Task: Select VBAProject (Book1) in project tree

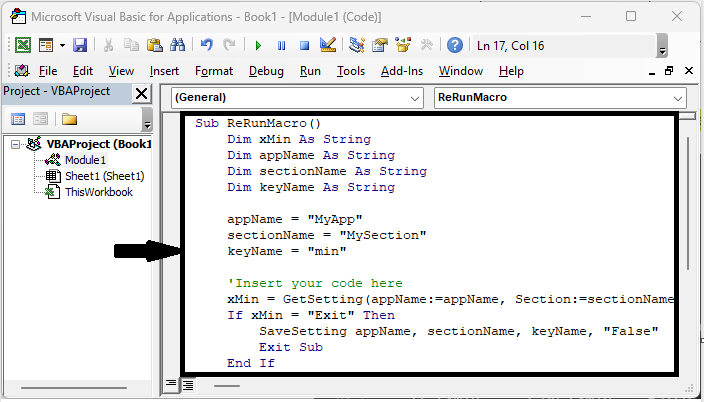Action: [99, 144]
